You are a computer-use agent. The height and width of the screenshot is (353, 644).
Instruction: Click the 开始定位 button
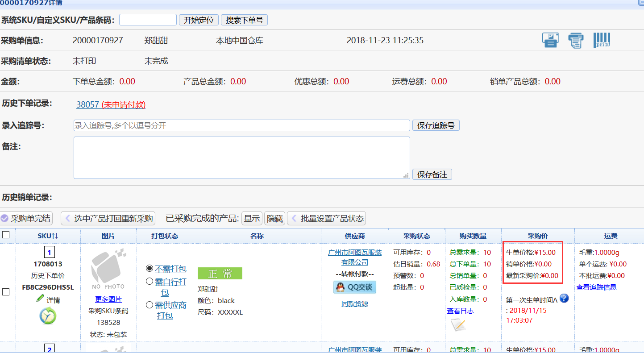tap(199, 20)
